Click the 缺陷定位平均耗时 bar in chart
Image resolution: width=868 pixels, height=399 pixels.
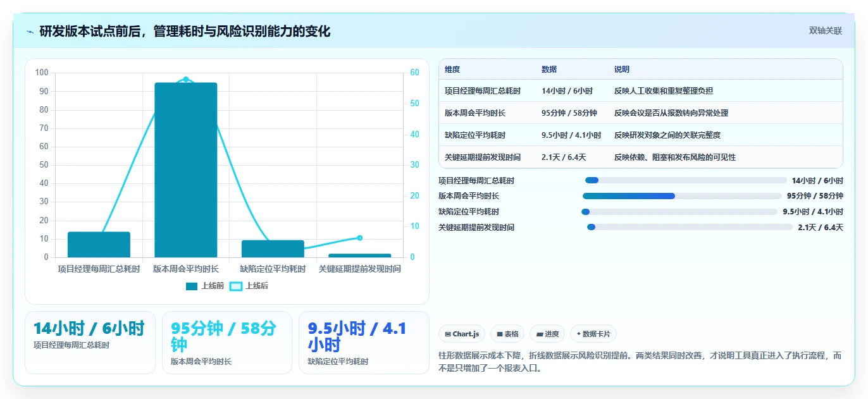click(273, 249)
